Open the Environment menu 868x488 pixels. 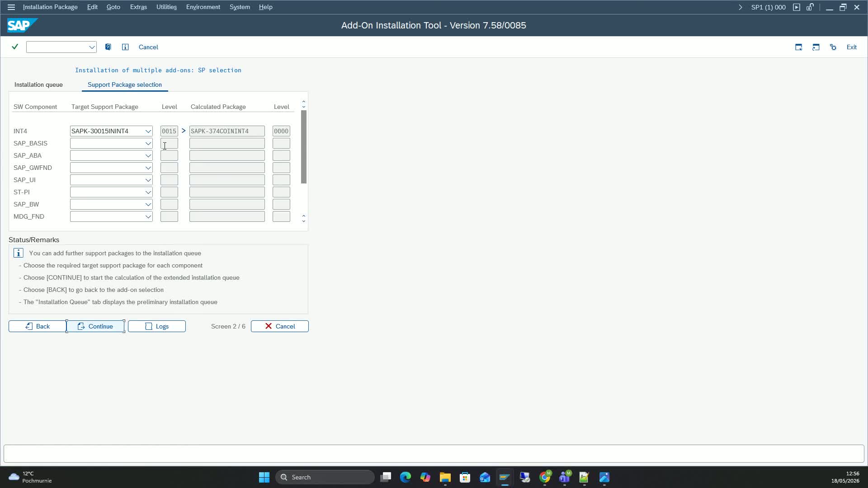click(203, 7)
